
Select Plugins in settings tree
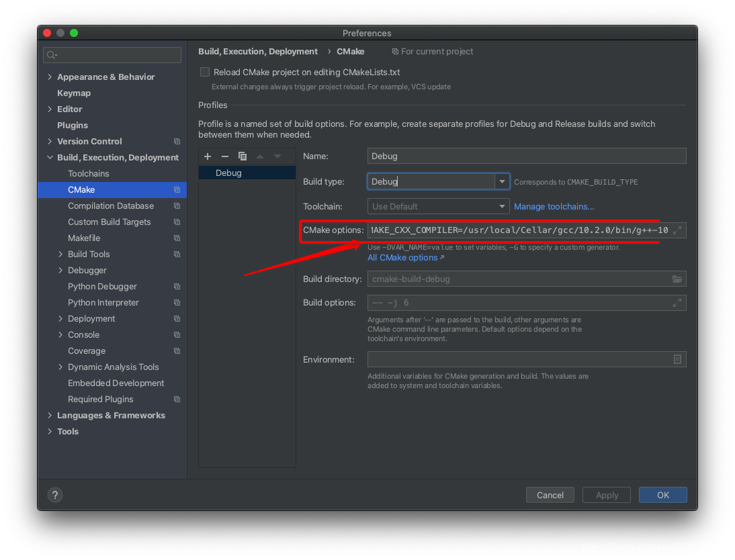coord(72,125)
